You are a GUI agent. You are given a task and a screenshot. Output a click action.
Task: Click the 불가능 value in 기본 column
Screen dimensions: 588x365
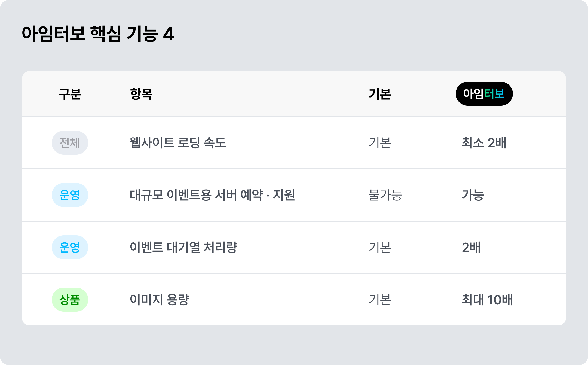pyautogui.click(x=385, y=195)
